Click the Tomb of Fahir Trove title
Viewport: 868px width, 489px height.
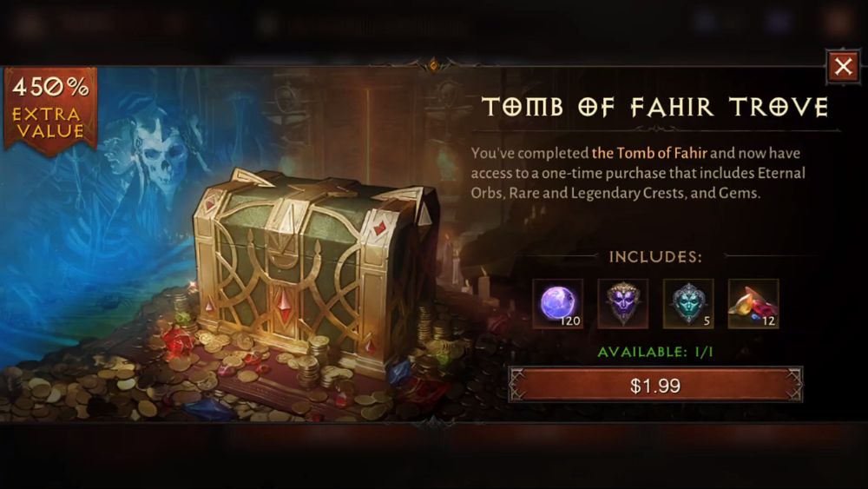point(655,108)
